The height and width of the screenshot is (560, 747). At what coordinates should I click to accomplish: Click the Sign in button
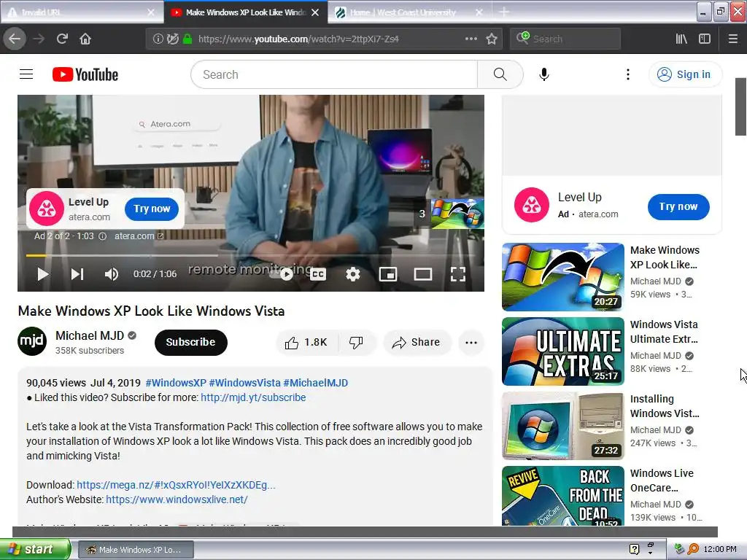685,74
